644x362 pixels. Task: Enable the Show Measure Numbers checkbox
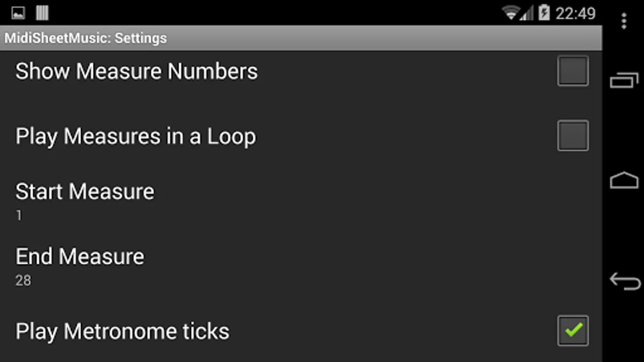tap(573, 71)
